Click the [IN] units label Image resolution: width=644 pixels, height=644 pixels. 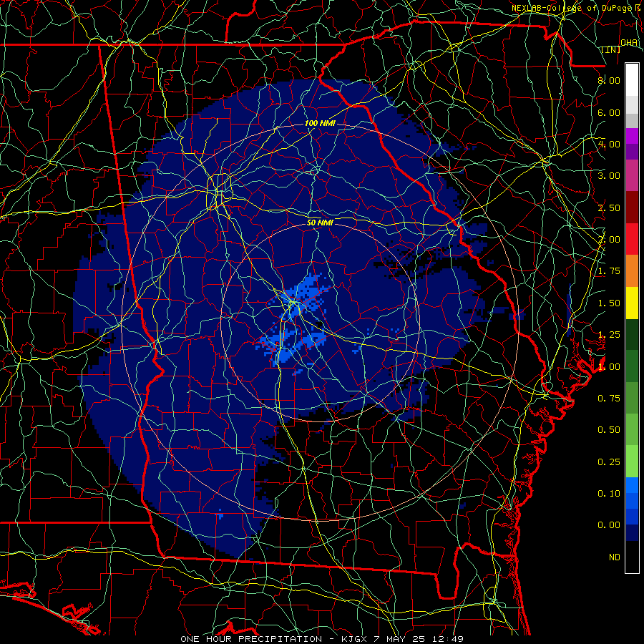pos(611,49)
